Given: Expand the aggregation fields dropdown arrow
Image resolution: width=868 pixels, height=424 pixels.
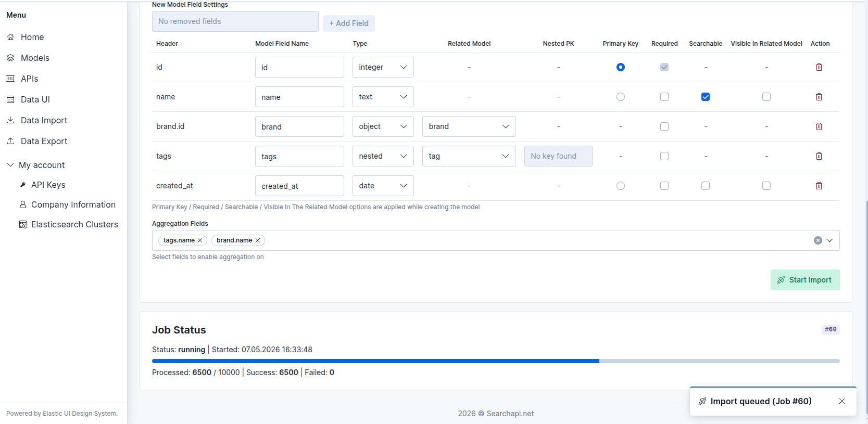Looking at the screenshot, I should tap(830, 240).
